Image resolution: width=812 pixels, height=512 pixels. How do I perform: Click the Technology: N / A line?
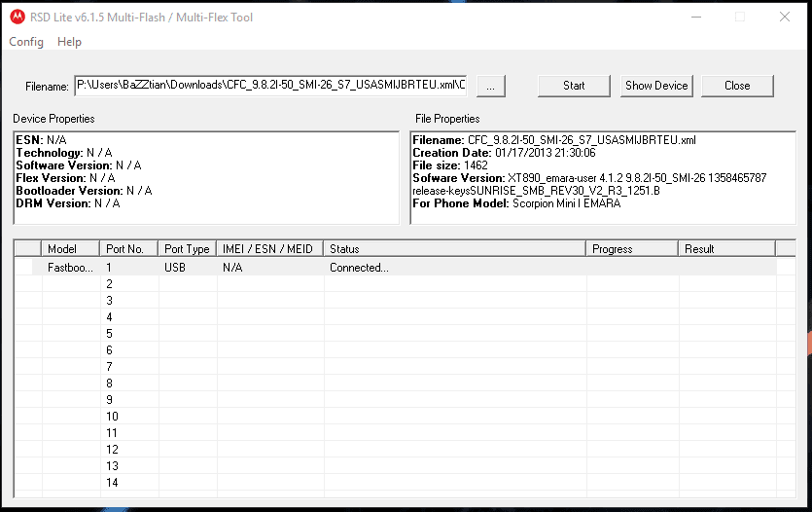pos(64,153)
